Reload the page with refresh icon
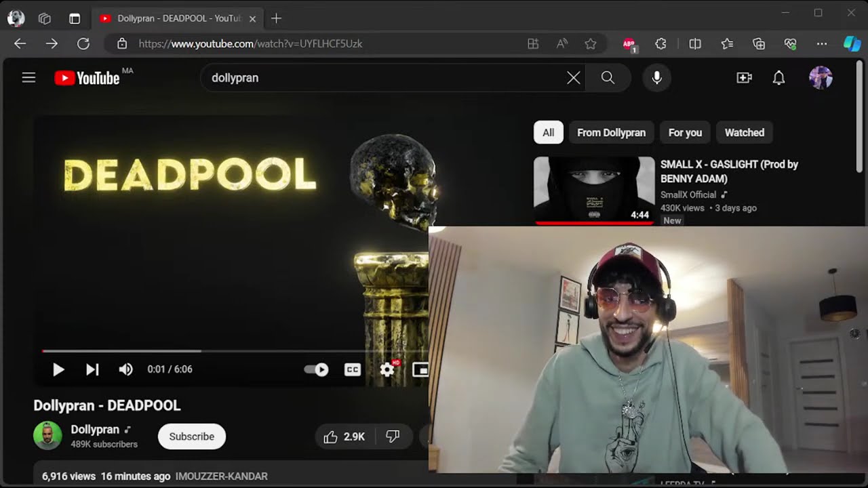Screen dimensions: 868x488 coord(83,43)
